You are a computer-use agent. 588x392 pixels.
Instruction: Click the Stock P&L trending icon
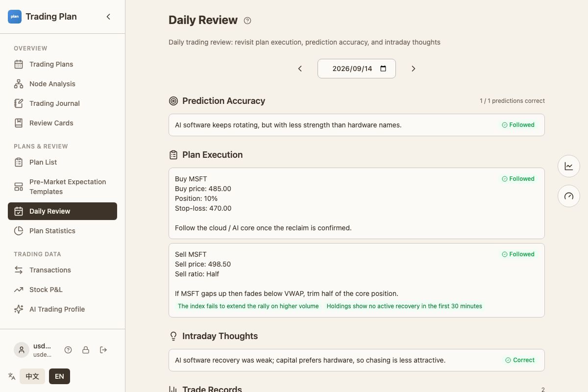(19, 290)
